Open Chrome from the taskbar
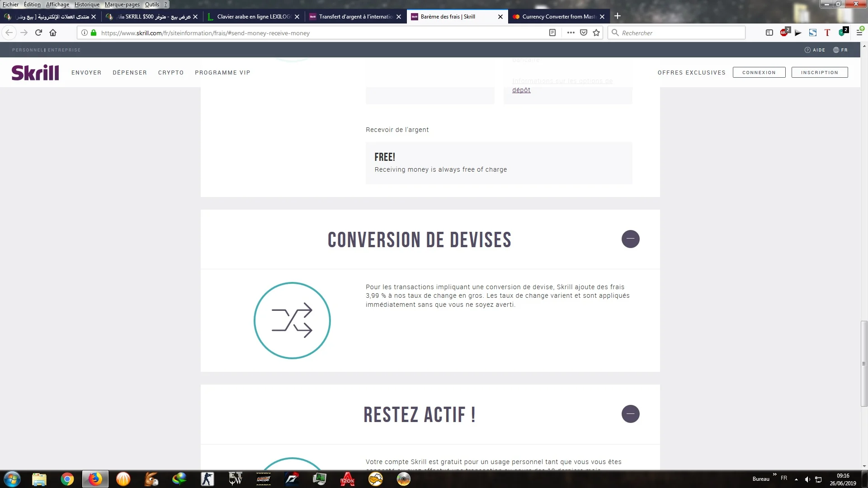The height and width of the screenshot is (488, 868). [67, 479]
